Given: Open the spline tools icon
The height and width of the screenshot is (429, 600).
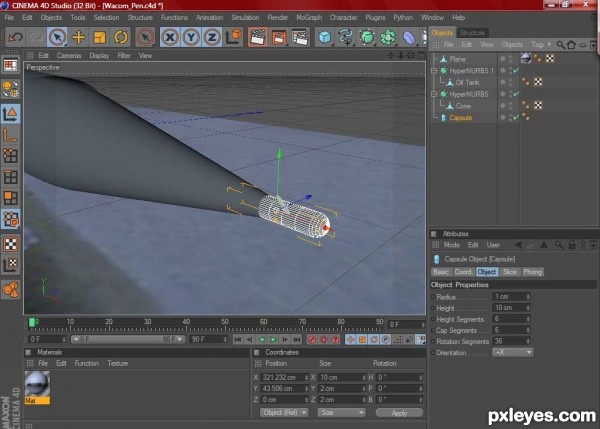Looking at the screenshot, I should click(346, 38).
